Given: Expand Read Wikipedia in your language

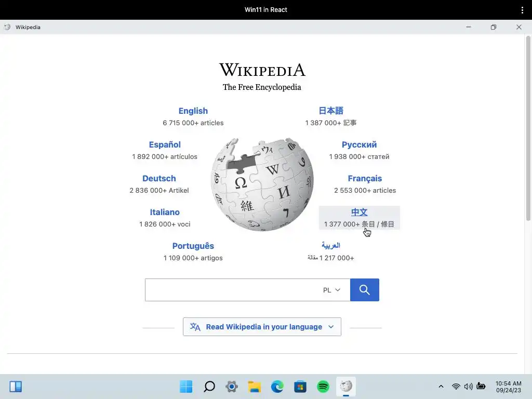Looking at the screenshot, I should click(x=262, y=327).
